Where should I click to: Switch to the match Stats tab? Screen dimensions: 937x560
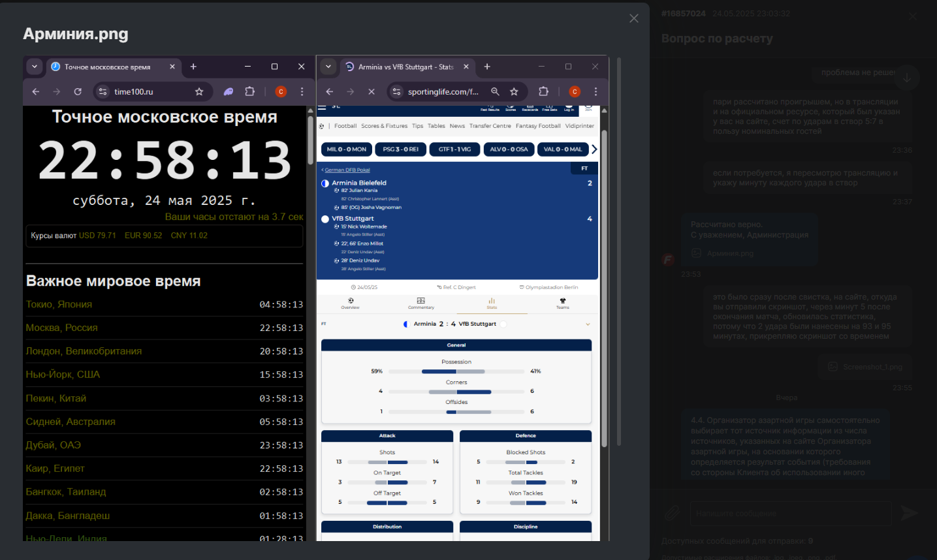click(492, 303)
